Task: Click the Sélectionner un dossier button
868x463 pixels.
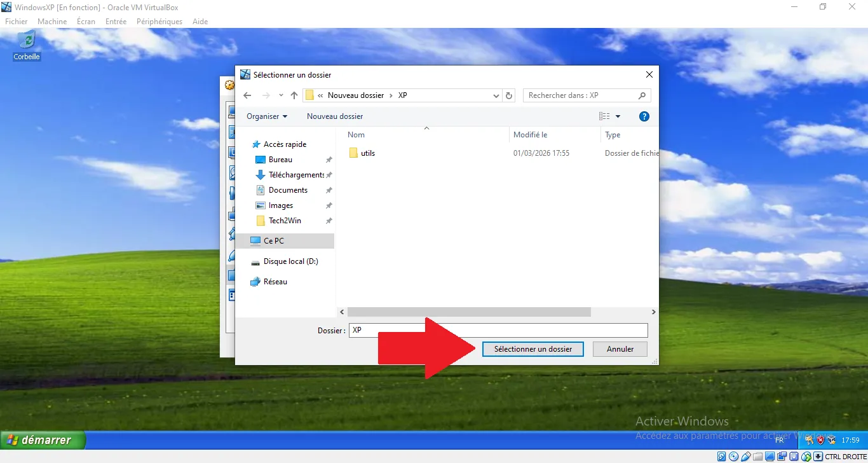Action: [x=532, y=349]
